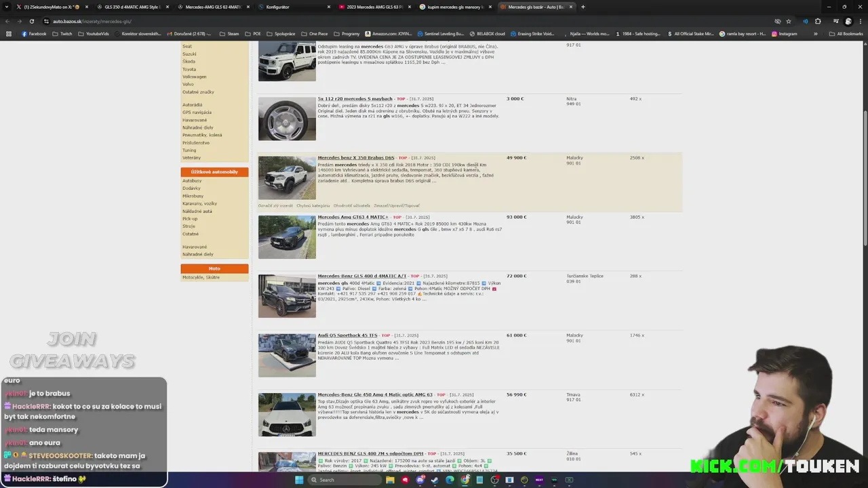Click Označiť zlý inzerát link
This screenshot has height=488, width=868.
pyautogui.click(x=275, y=205)
